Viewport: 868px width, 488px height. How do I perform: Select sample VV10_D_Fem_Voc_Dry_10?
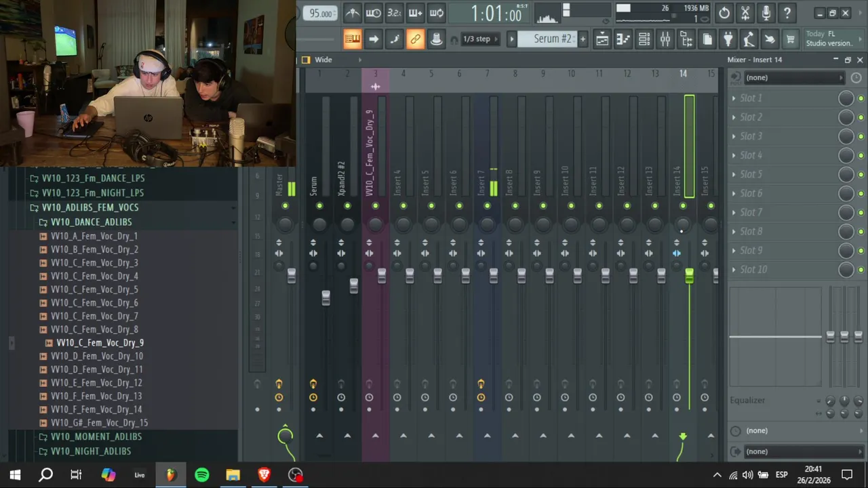click(96, 356)
